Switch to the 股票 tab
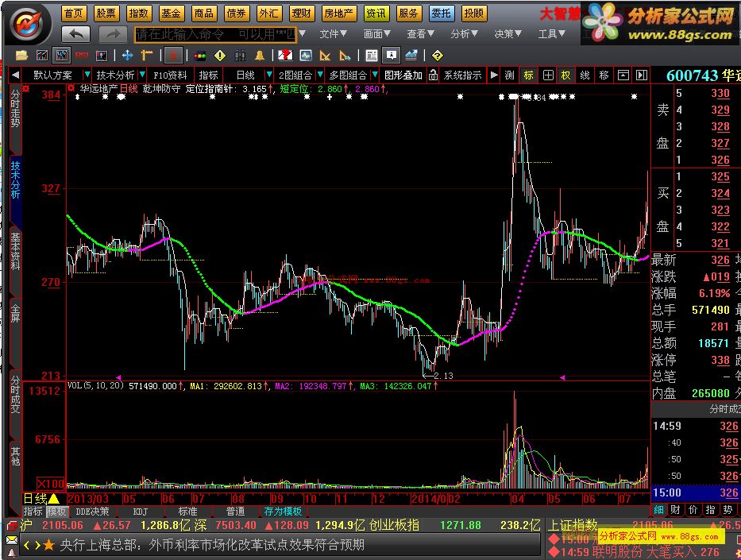 (x=106, y=14)
